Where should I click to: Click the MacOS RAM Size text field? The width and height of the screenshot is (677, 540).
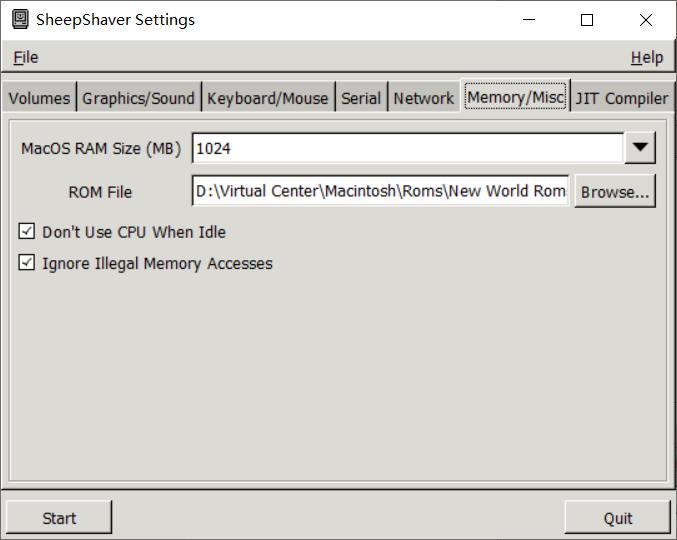[x=407, y=149]
